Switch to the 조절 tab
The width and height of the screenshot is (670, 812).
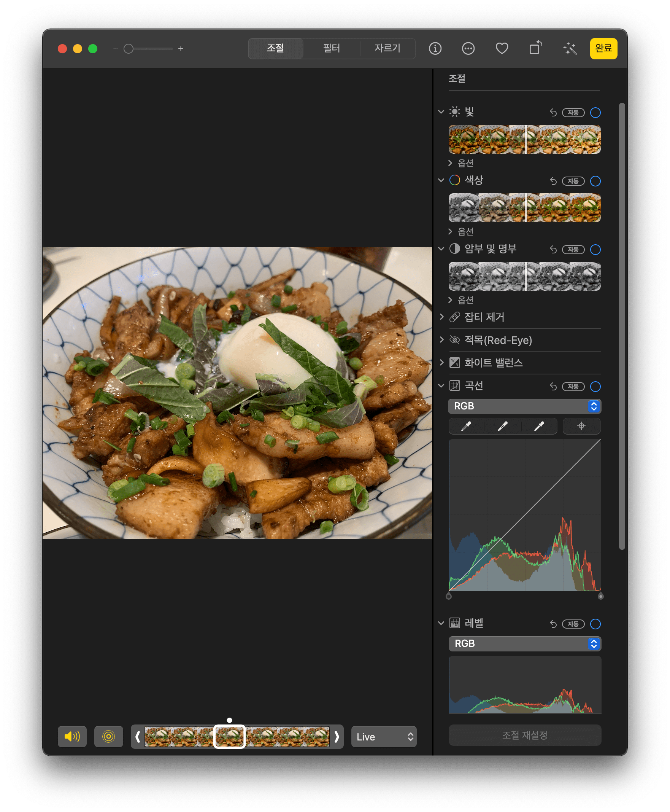coord(275,49)
